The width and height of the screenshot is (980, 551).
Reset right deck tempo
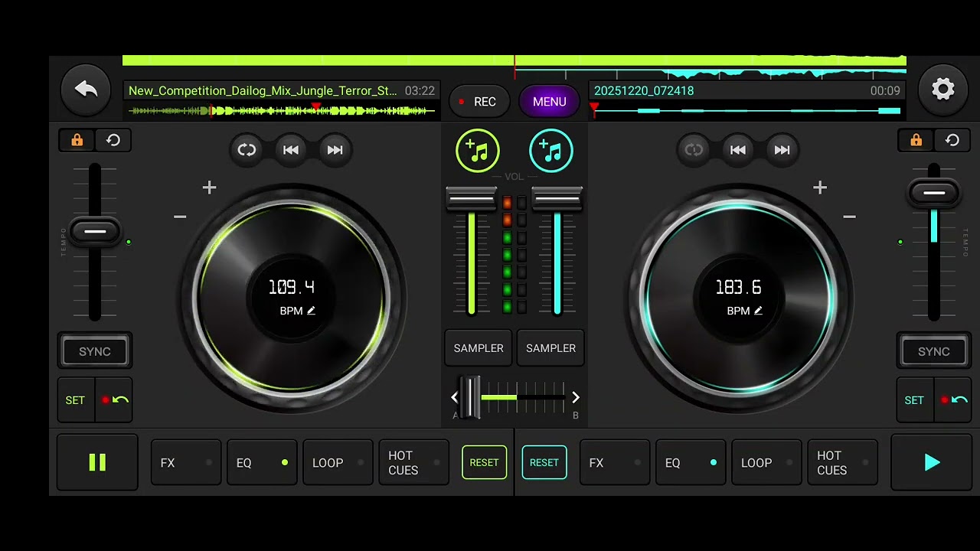(x=952, y=141)
